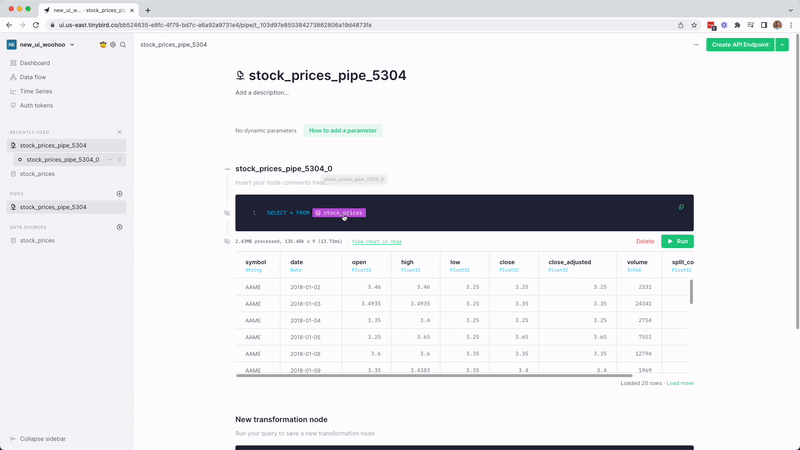
Task: Open the Chrome extensions puzzle icon
Action: click(737, 25)
